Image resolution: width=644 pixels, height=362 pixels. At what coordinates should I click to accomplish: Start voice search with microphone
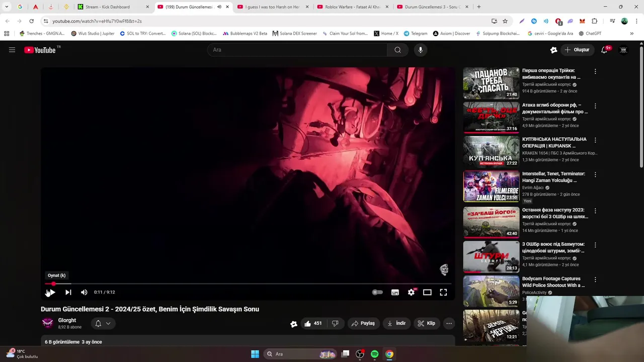(x=421, y=50)
